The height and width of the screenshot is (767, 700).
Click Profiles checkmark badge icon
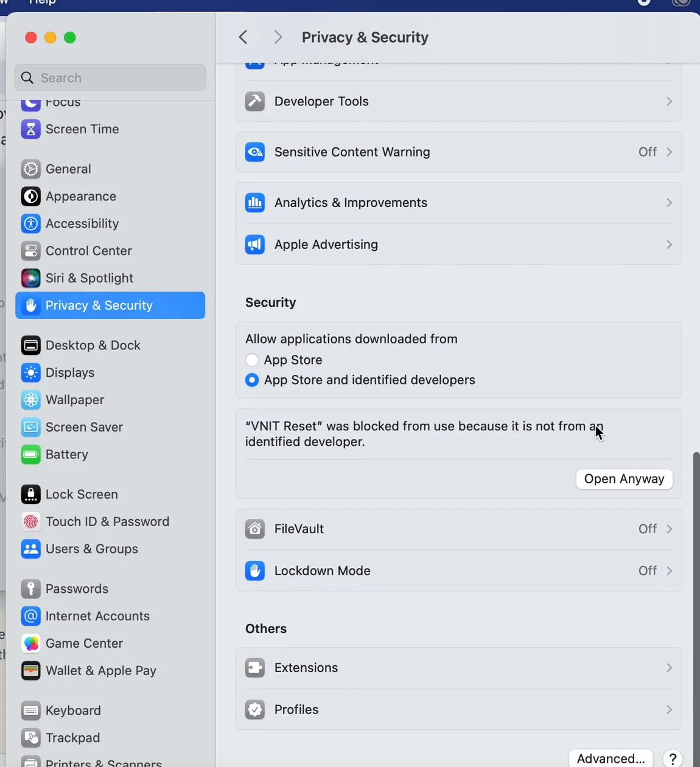(x=255, y=709)
